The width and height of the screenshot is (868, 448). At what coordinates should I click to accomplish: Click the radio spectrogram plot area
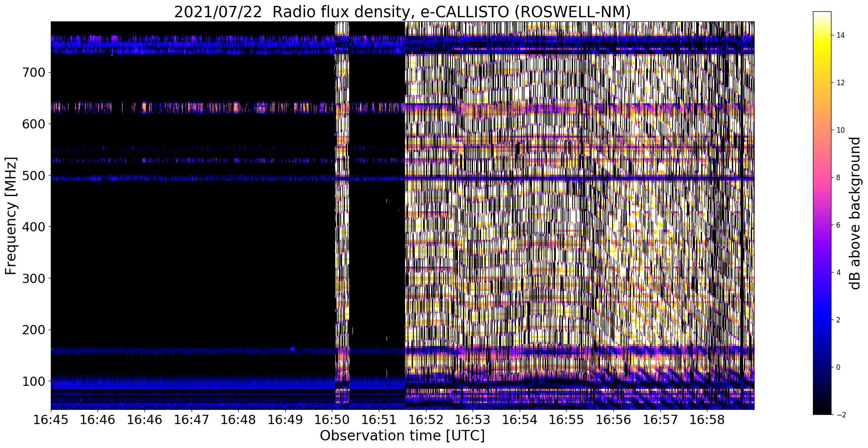pyautogui.click(x=402, y=215)
